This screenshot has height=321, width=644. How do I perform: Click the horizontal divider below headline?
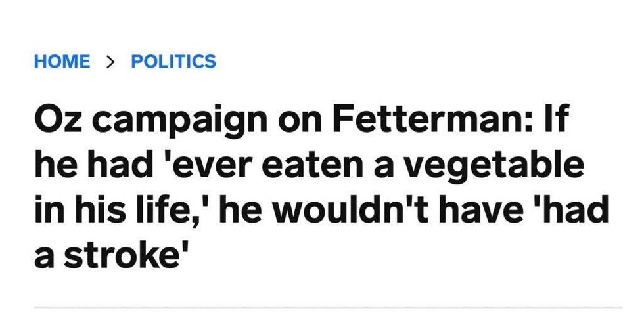327,307
